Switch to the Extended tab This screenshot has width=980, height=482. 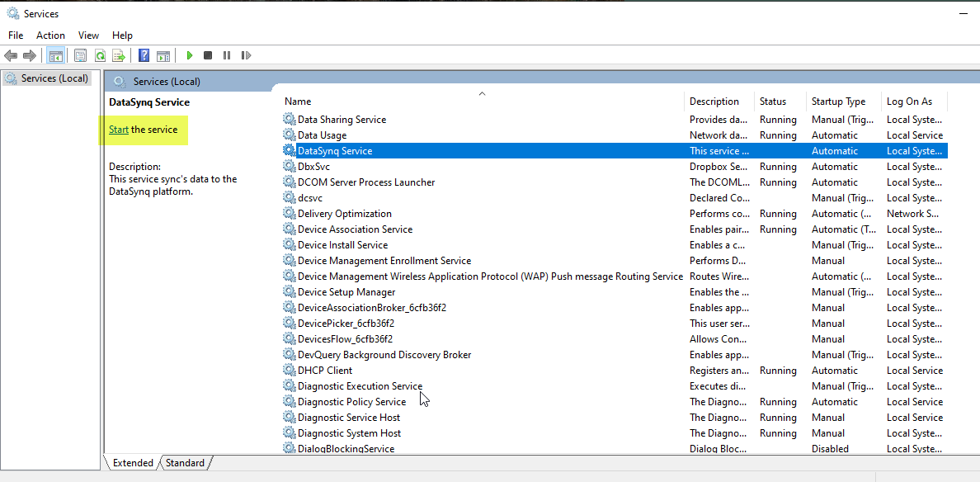133,463
